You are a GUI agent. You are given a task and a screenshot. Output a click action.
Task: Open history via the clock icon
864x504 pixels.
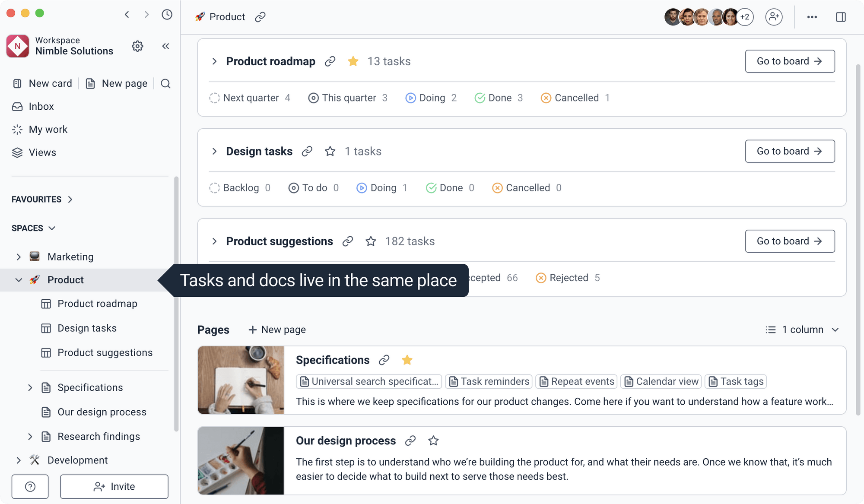click(167, 14)
